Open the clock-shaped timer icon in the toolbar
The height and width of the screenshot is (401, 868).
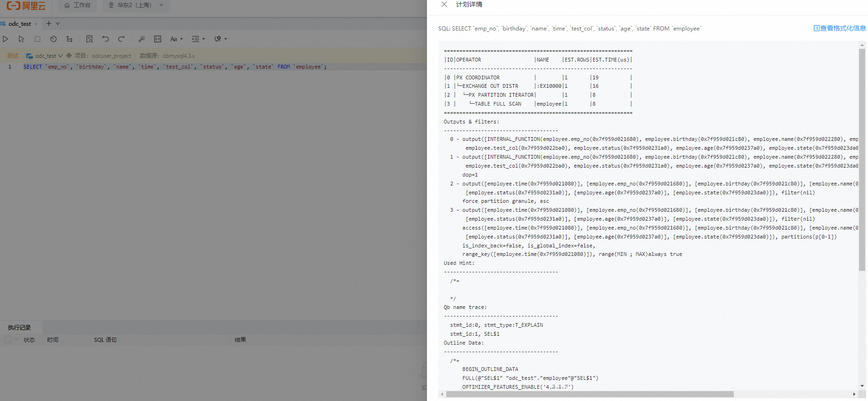(x=53, y=39)
